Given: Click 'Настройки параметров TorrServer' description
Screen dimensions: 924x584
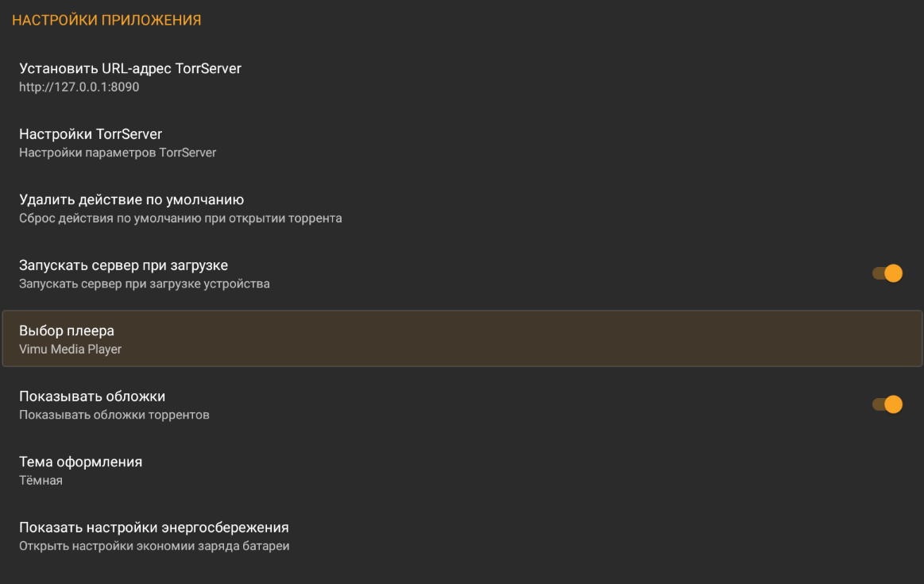Looking at the screenshot, I should pyautogui.click(x=118, y=153).
